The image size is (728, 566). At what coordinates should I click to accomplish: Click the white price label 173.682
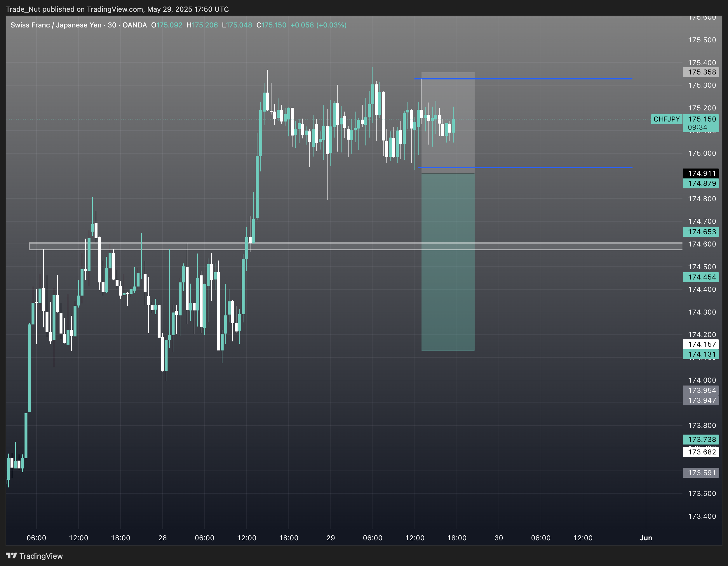click(701, 452)
